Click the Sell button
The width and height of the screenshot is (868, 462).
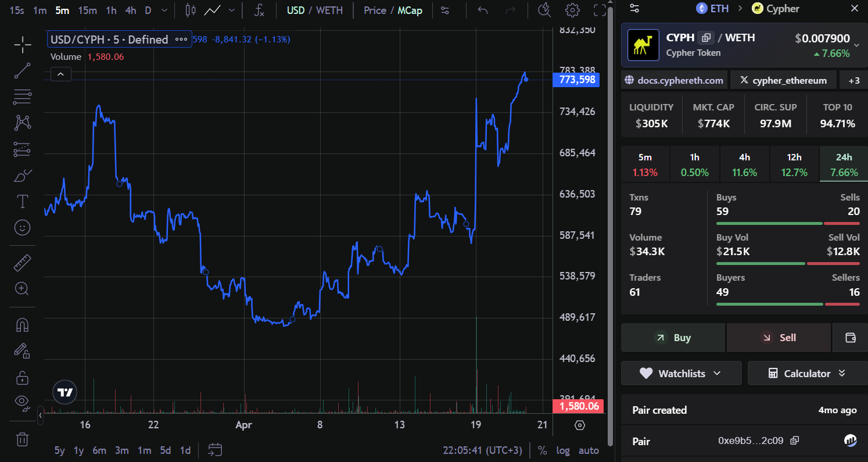point(779,338)
